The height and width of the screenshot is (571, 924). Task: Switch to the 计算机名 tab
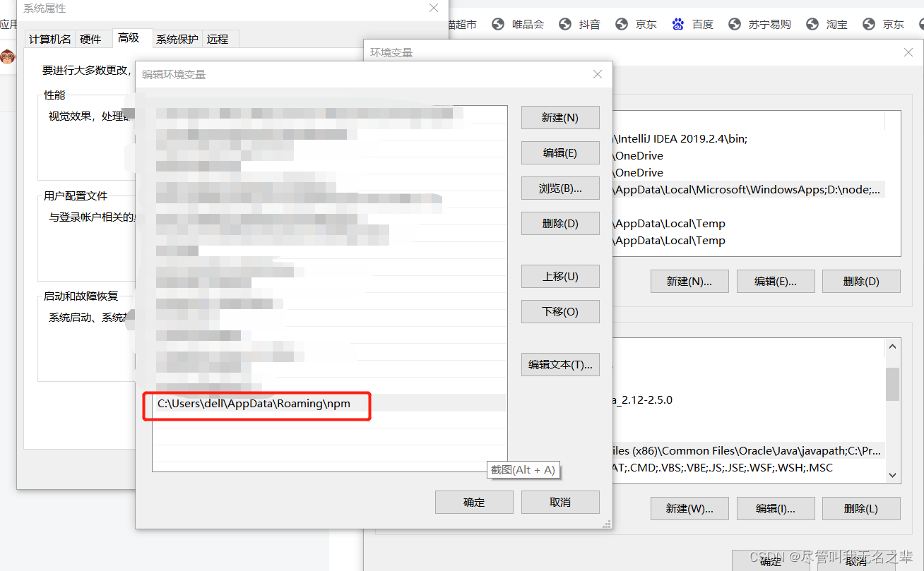pyautogui.click(x=49, y=39)
